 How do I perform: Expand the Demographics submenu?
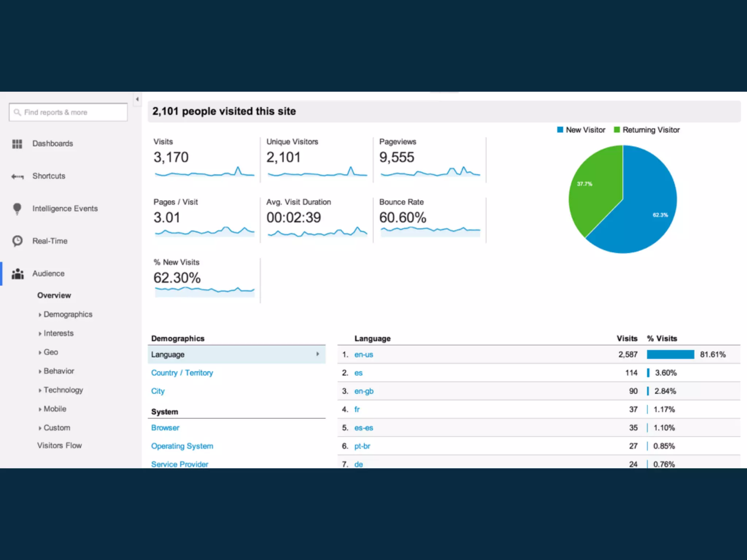point(67,314)
